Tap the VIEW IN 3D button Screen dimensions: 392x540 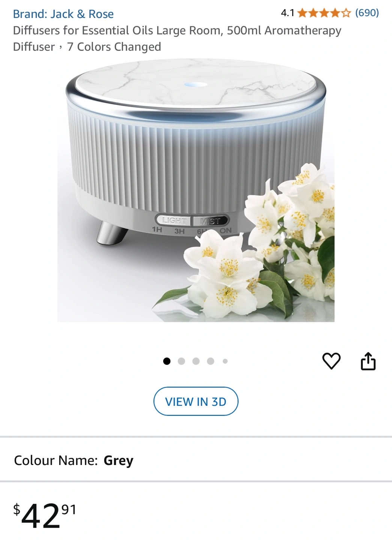(196, 401)
